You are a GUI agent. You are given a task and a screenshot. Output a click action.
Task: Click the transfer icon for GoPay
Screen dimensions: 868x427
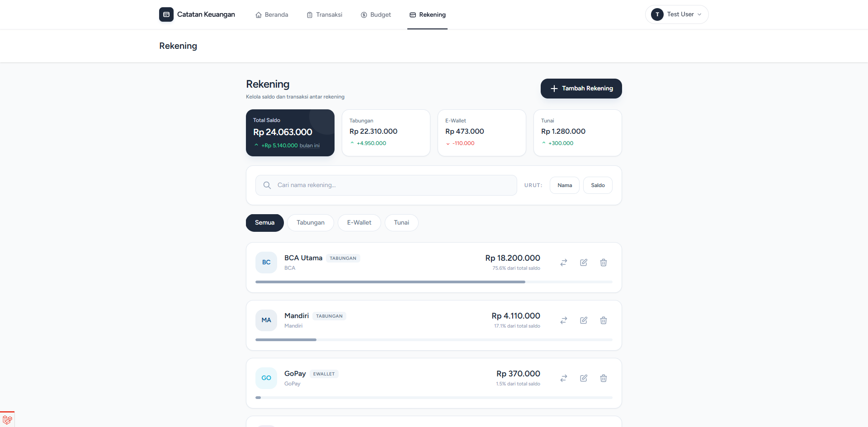(564, 378)
